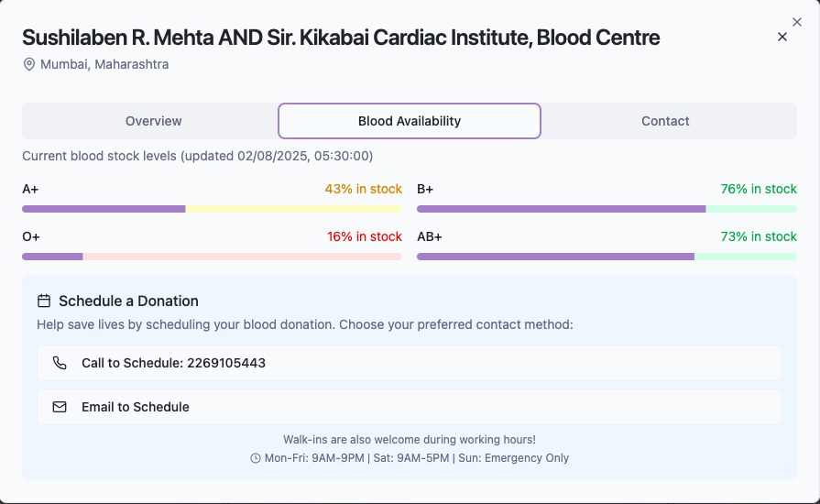Image resolution: width=820 pixels, height=504 pixels.
Task: Click the 16% in stock label for O+
Action: pyautogui.click(x=365, y=236)
